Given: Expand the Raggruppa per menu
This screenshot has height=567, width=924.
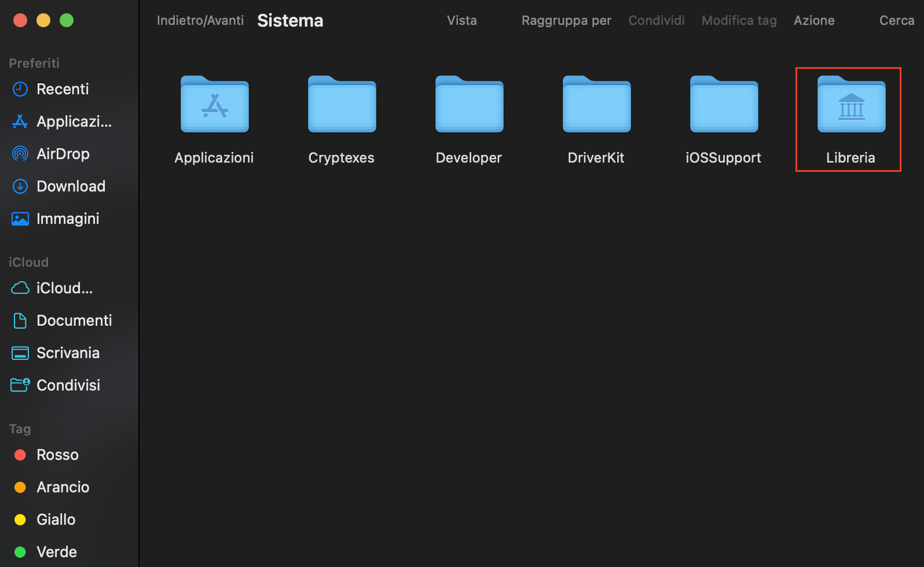Looking at the screenshot, I should 566,21.
